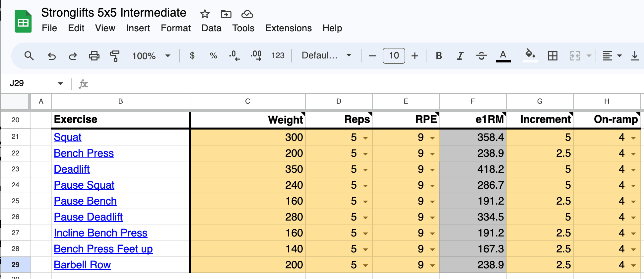This screenshot has height=279, width=644.
Task: Open the fill color picker
Action: (530, 55)
